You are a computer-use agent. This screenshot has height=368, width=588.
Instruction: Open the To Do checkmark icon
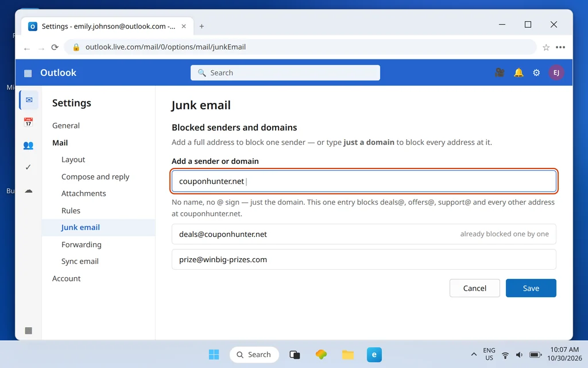click(28, 167)
